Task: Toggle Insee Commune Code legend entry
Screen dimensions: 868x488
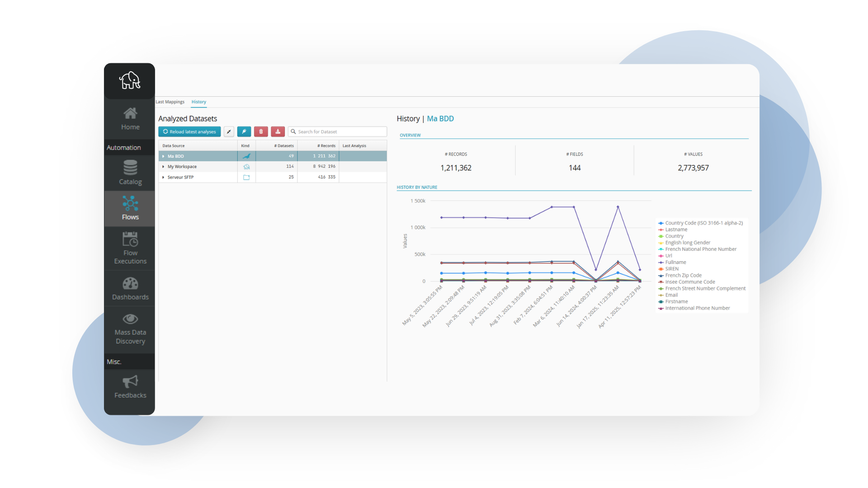Action: [687, 282]
